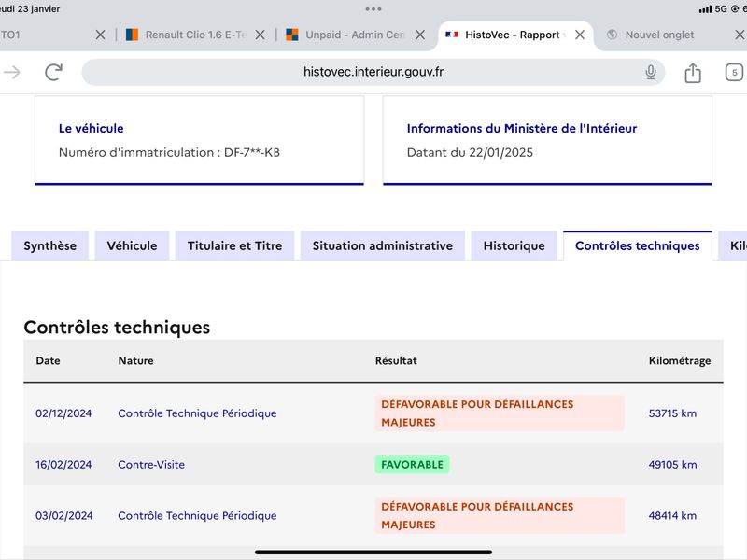Viewport: 747px width, 560px height.
Task: Open the Synthèse tab
Action: 50,245
